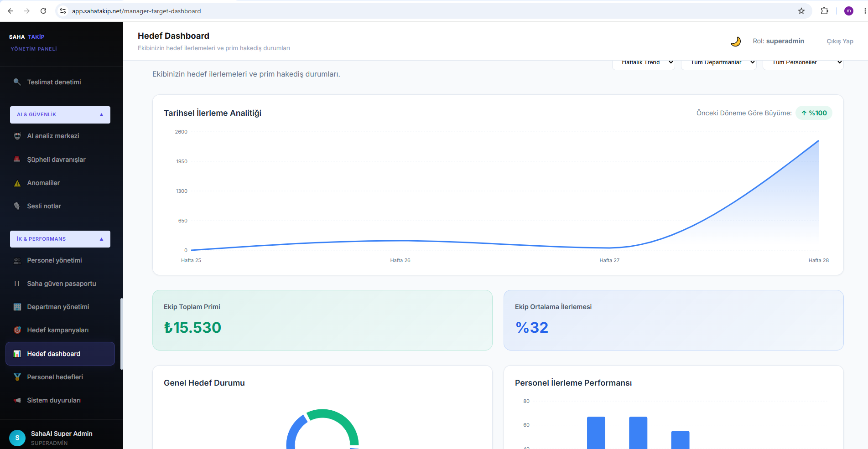Go forward with the browser arrow
The height and width of the screenshot is (449, 868).
(x=27, y=11)
